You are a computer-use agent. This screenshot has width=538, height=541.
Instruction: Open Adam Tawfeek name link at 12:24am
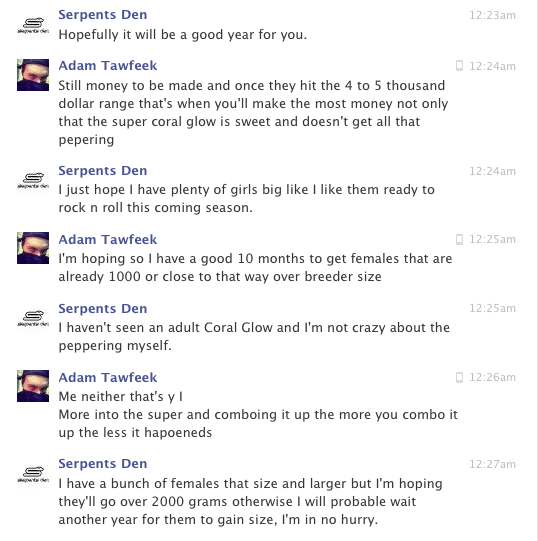click(x=108, y=66)
